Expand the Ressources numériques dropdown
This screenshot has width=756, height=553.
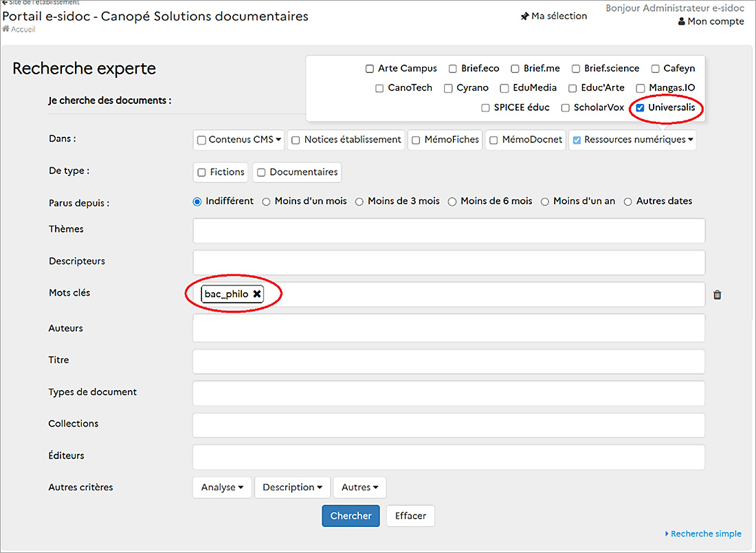690,140
